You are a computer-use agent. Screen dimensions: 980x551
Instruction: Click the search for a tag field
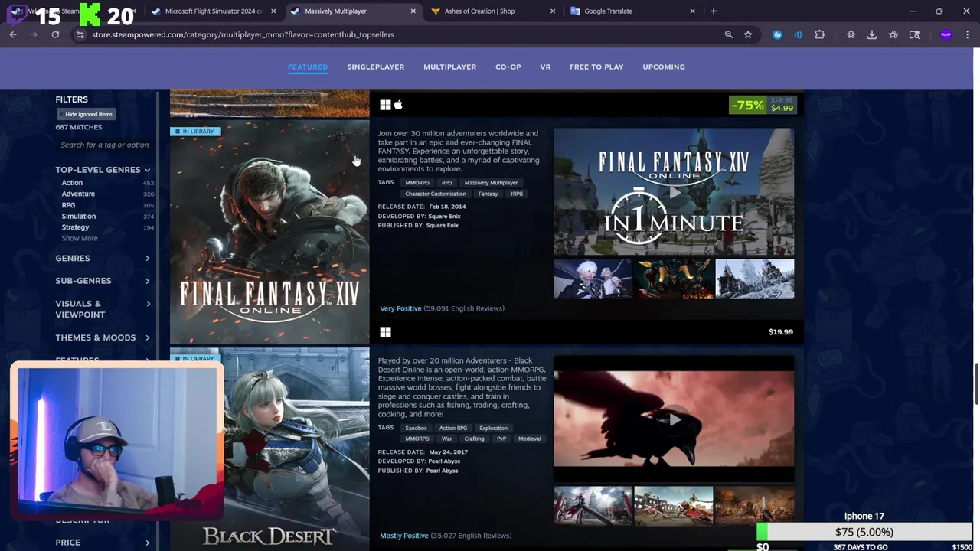pyautogui.click(x=105, y=145)
